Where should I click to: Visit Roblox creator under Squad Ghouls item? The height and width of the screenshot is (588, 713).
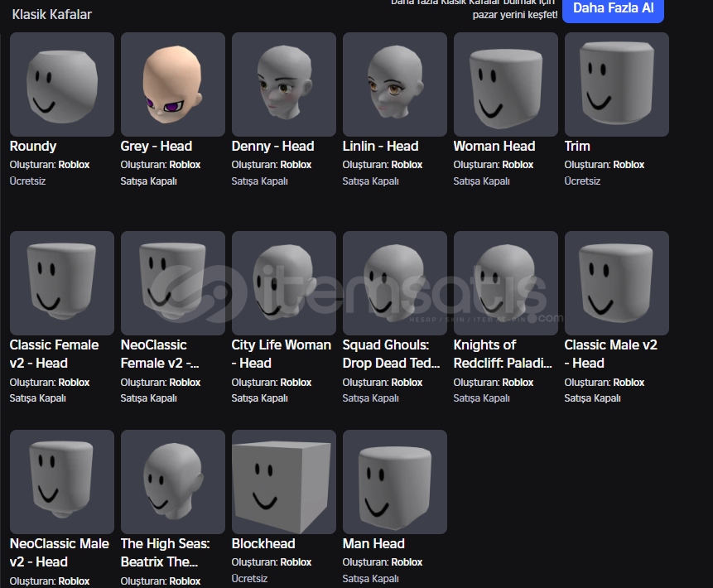click(x=407, y=383)
